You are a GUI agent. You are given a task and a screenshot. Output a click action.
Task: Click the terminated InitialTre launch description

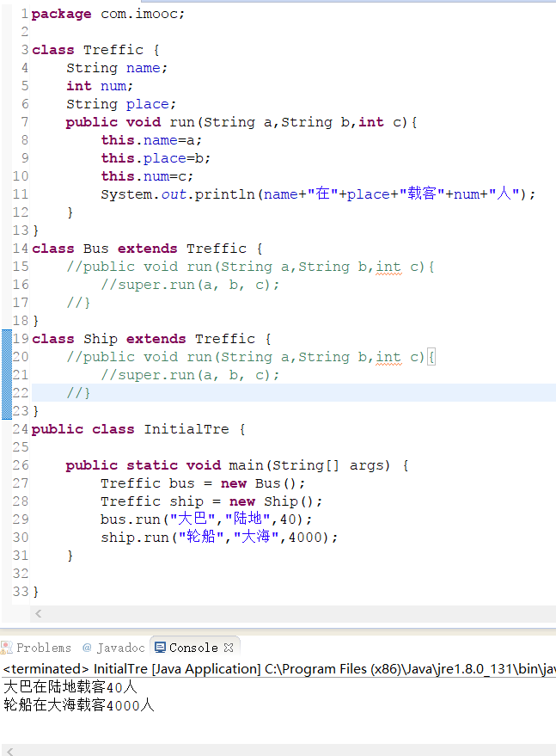point(279,669)
